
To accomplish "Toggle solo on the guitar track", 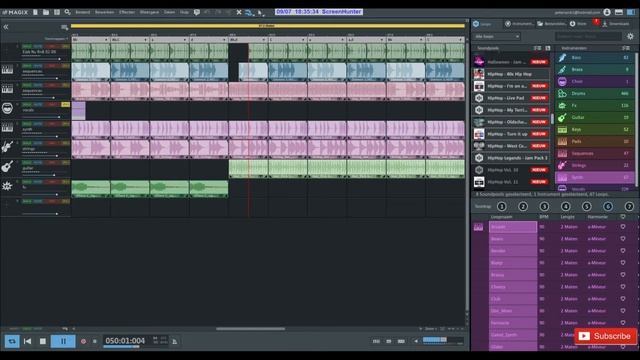I will (x=27, y=162).
